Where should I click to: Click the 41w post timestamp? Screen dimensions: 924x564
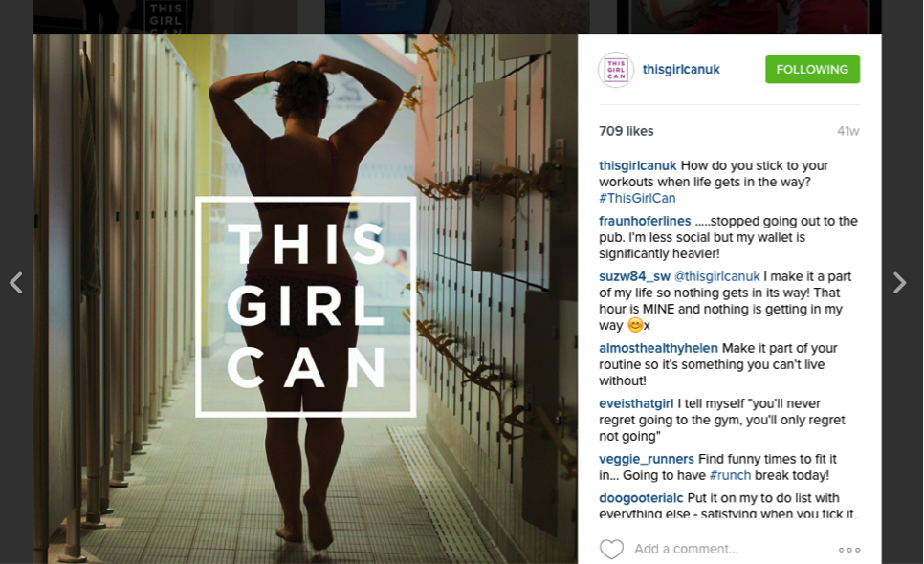848,131
